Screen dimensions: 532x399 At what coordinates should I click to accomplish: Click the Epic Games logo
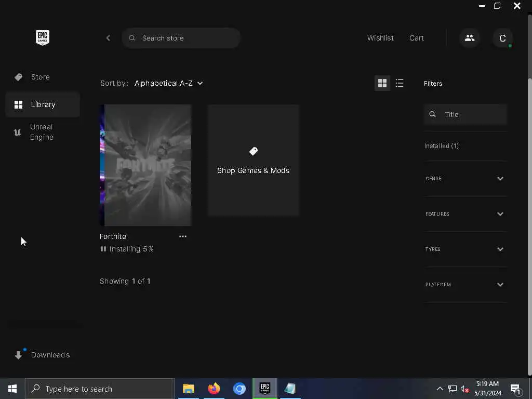pyautogui.click(x=43, y=37)
